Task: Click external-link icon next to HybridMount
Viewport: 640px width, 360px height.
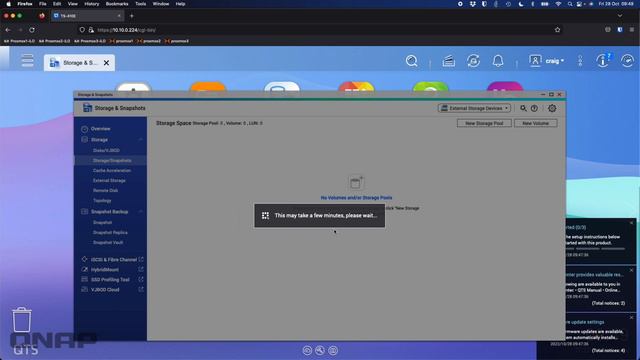Action: [x=141, y=269]
